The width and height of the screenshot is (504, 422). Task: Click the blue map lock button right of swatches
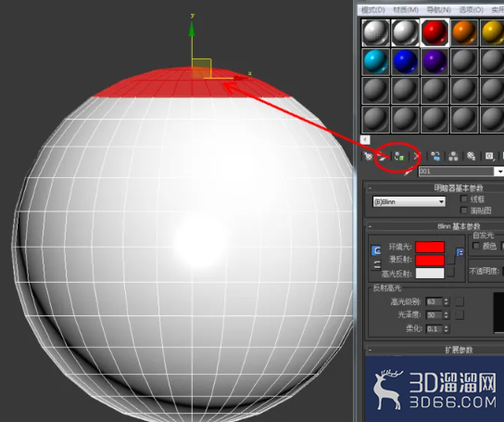click(x=460, y=252)
